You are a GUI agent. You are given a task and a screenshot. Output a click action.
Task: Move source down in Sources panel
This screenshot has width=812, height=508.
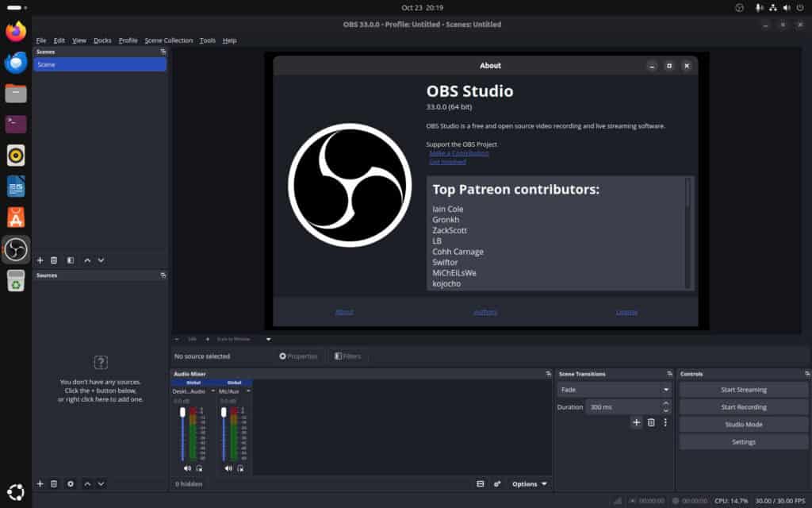click(101, 483)
